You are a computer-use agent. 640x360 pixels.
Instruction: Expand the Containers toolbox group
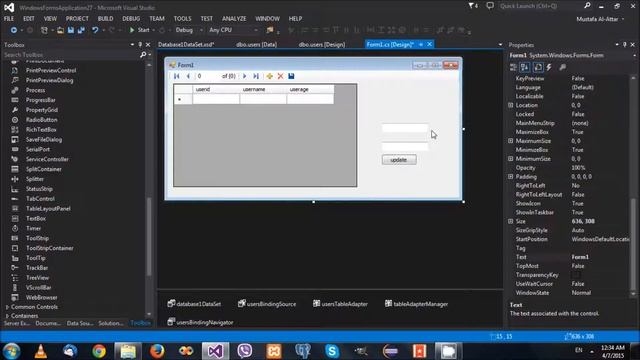[7, 316]
